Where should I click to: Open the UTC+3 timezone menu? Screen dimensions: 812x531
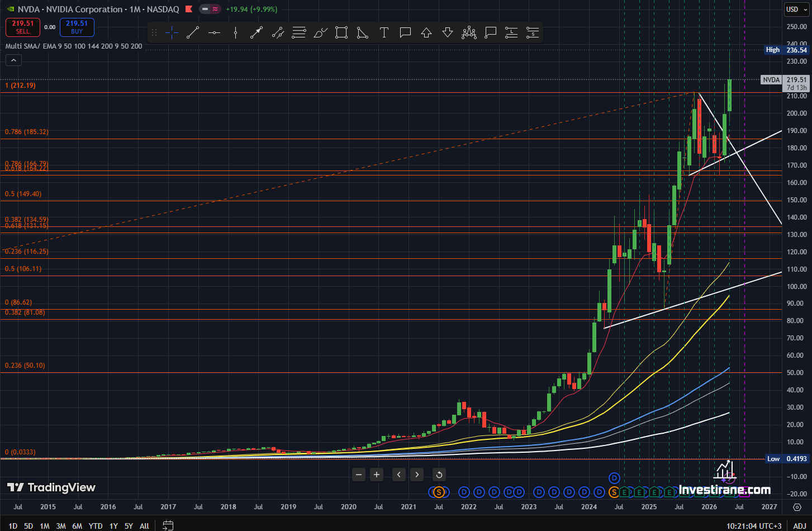tap(754, 525)
